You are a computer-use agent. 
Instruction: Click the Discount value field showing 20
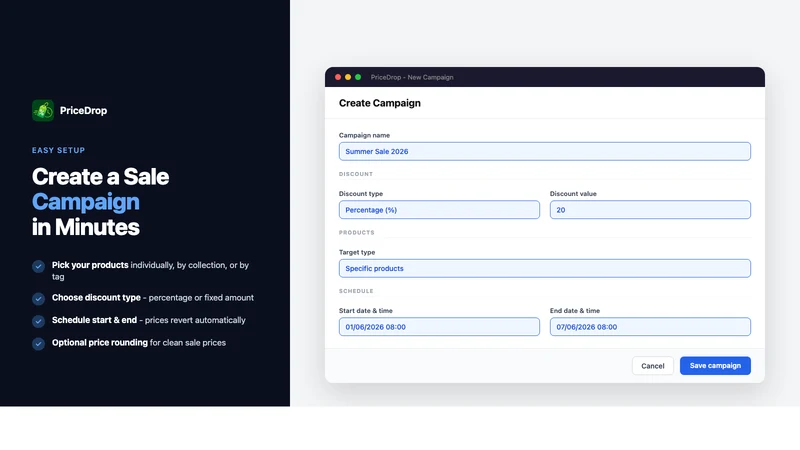click(x=650, y=210)
